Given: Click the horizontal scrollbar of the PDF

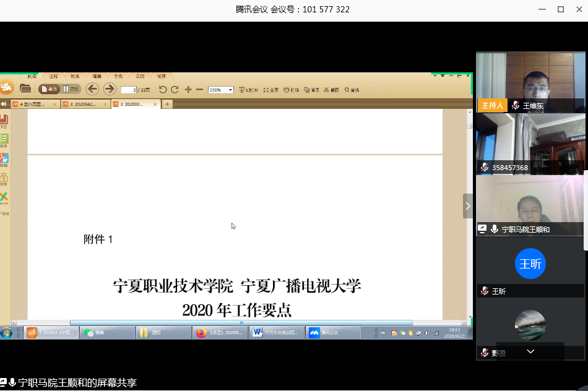Looking at the screenshot, I should (x=241, y=322).
